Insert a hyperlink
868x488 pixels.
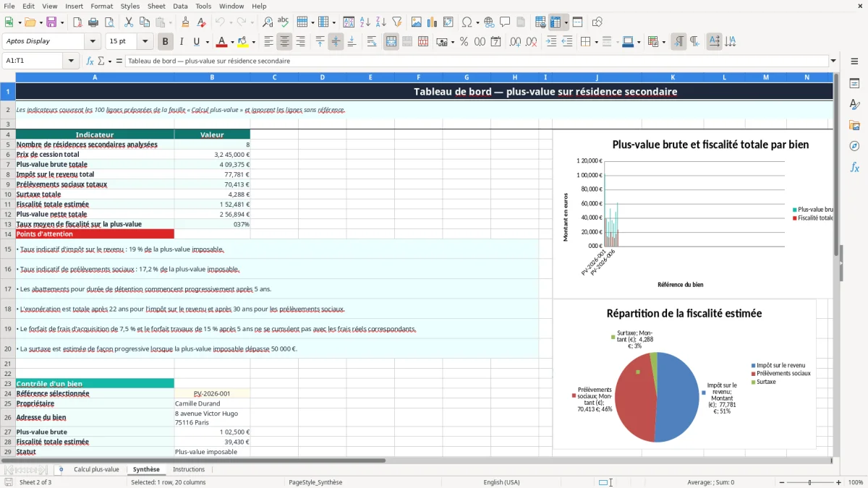489,22
